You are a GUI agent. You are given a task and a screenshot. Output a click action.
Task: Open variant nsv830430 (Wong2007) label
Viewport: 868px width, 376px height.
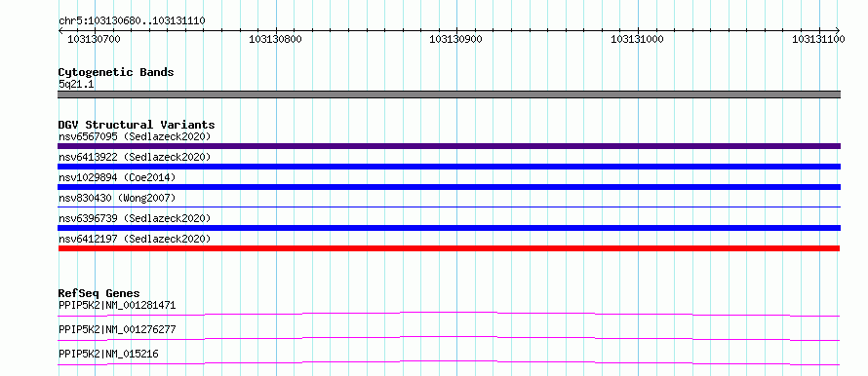117,198
